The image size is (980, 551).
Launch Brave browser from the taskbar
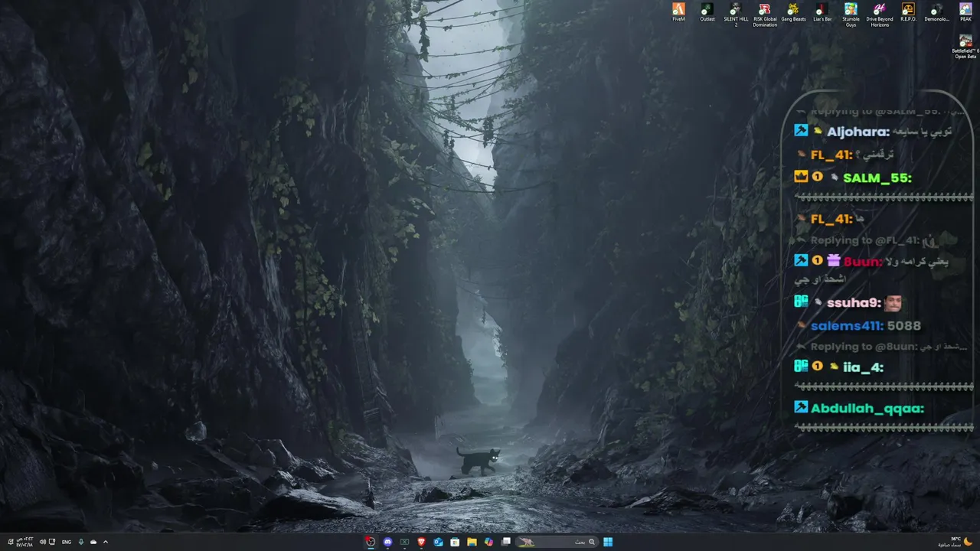421,542
